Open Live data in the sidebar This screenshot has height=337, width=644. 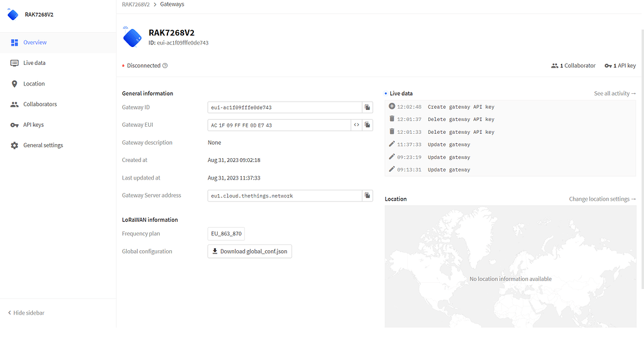[58, 63]
